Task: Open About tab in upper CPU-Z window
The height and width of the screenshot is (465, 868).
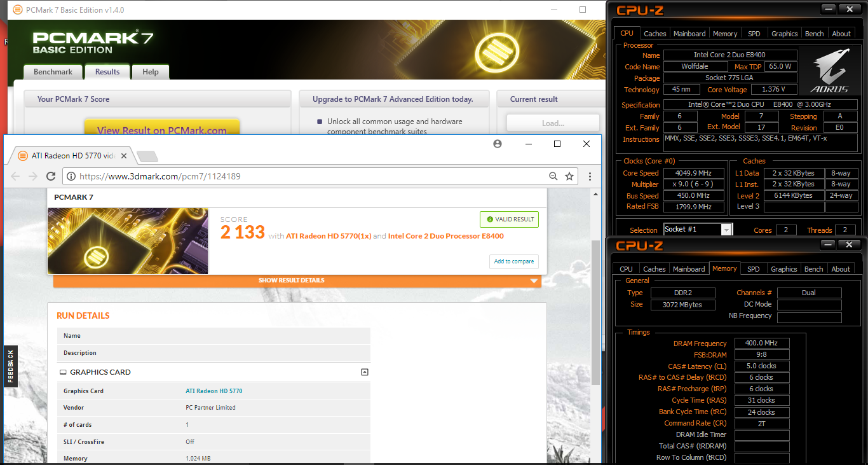Action: pos(841,34)
